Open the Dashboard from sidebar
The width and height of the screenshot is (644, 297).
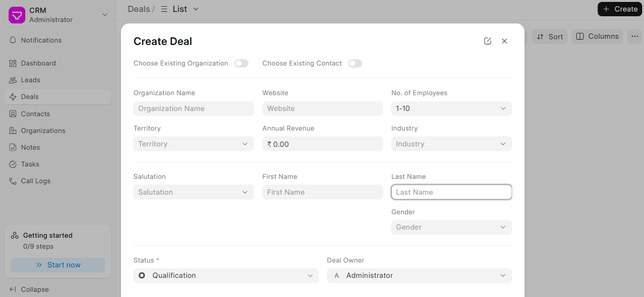[x=38, y=63]
